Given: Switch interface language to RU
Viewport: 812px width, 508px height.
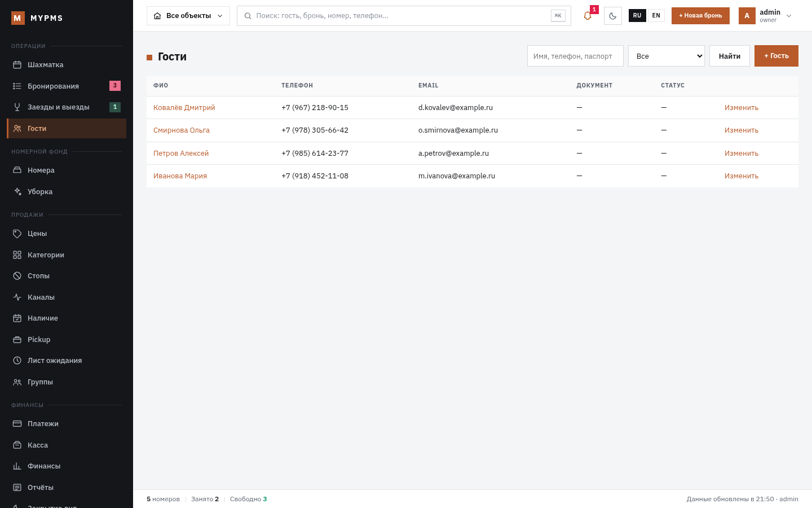Looking at the screenshot, I should coord(637,16).
